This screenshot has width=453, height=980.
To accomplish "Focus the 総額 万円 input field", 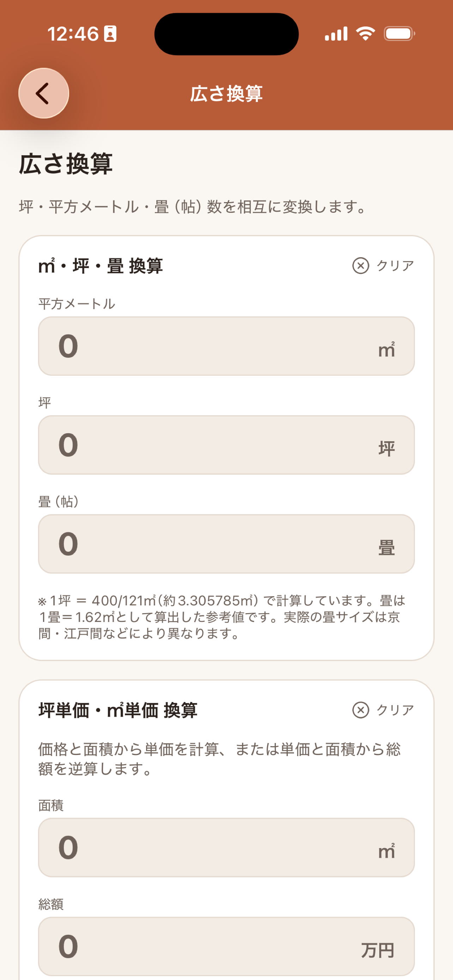I will point(226,946).
